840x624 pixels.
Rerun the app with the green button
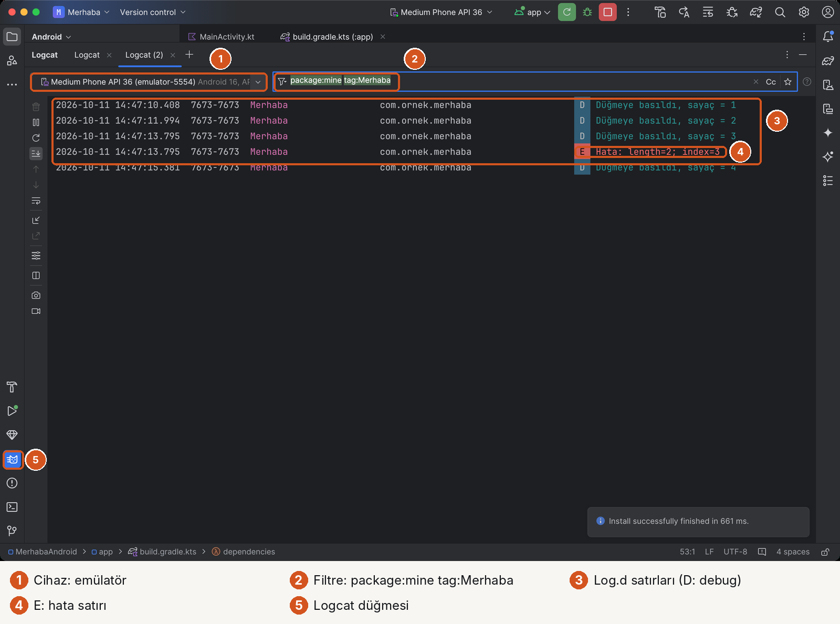click(x=567, y=12)
